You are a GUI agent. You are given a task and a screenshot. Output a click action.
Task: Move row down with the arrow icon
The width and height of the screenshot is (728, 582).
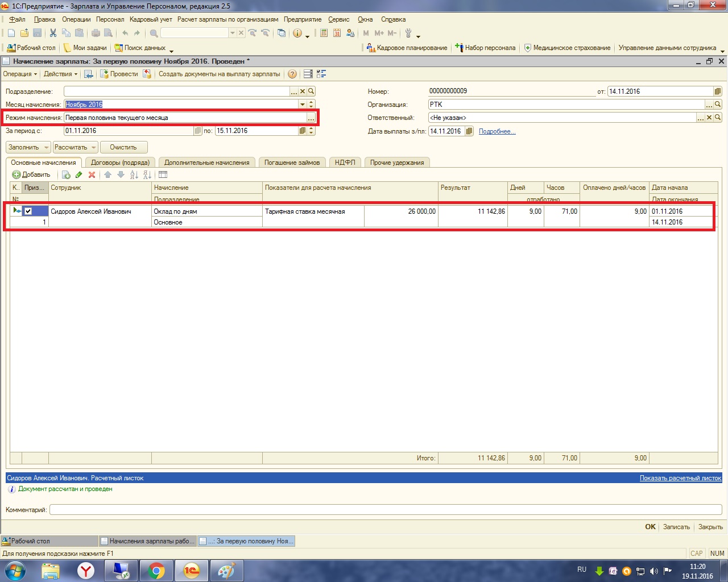121,174
